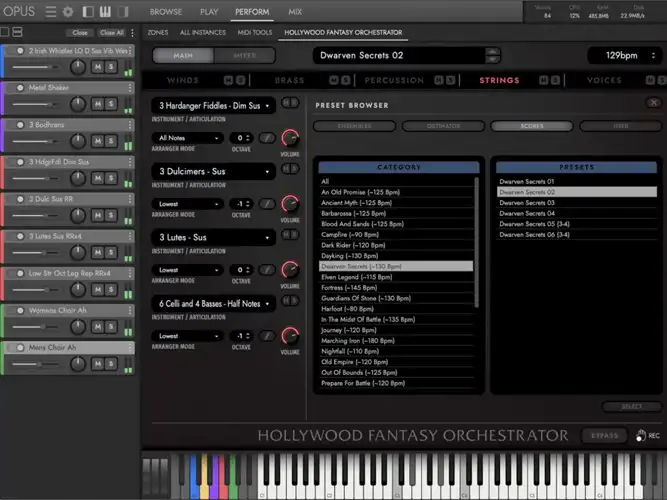Open options menu for 3 Bodhrans instrument
This screenshot has width=667, height=500.
tap(130, 125)
